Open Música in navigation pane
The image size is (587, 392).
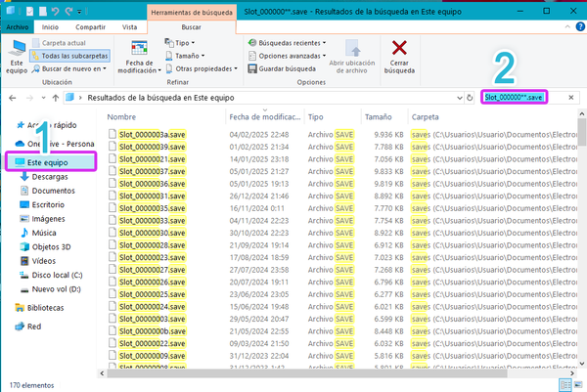[38, 233]
